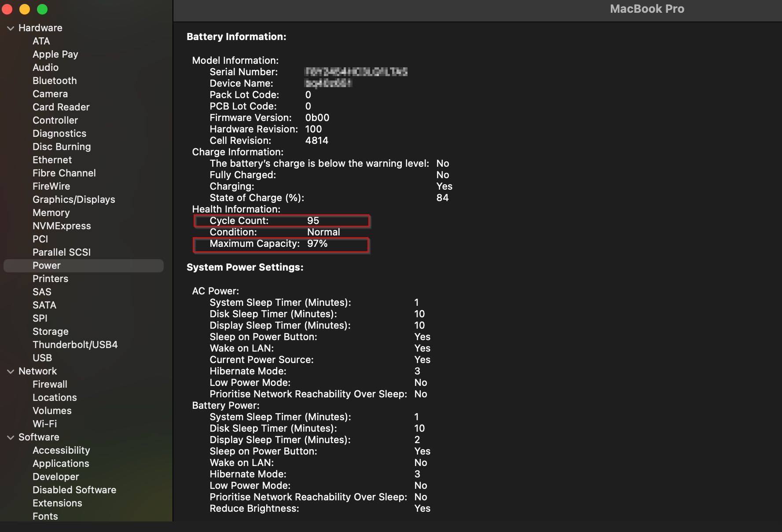Select Firewall under Network
The image size is (782, 532).
pyautogui.click(x=50, y=384)
